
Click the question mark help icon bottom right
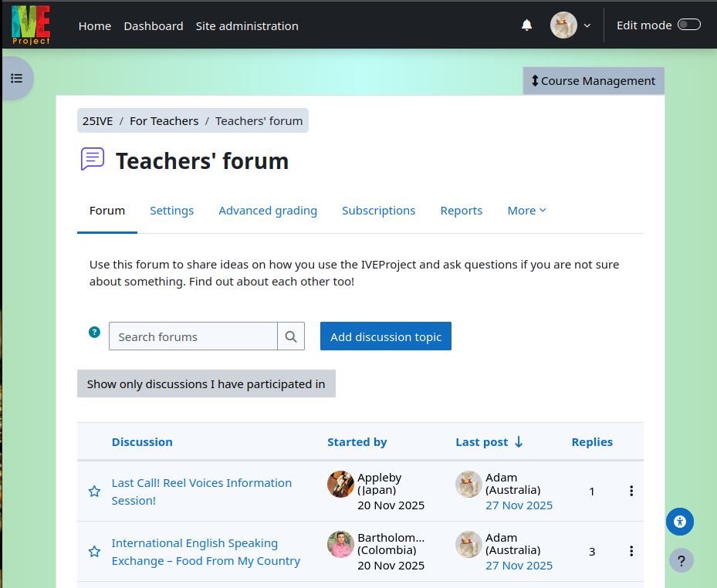click(681, 560)
